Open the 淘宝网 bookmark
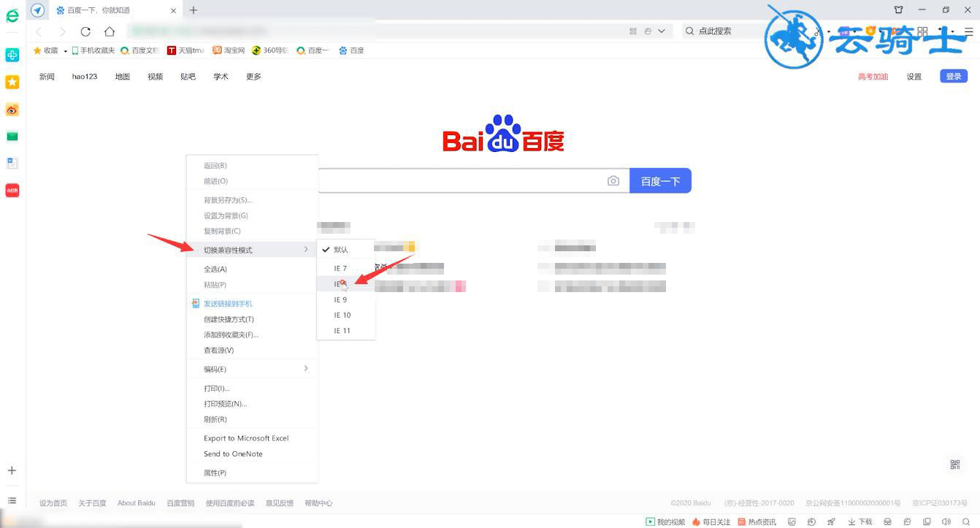 pyautogui.click(x=229, y=50)
